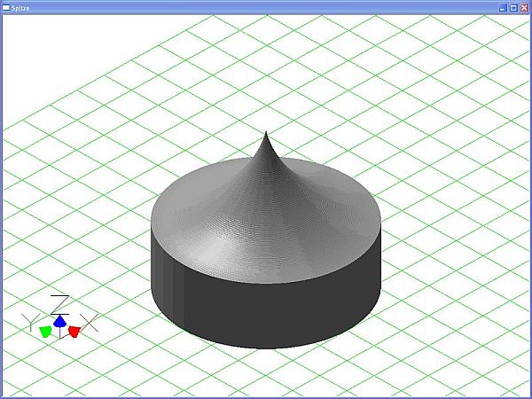Select the red X-axis arrowhead

(74, 331)
